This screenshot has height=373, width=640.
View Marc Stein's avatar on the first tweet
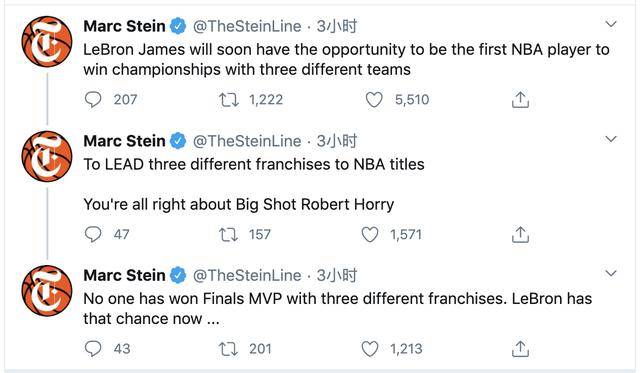47,42
